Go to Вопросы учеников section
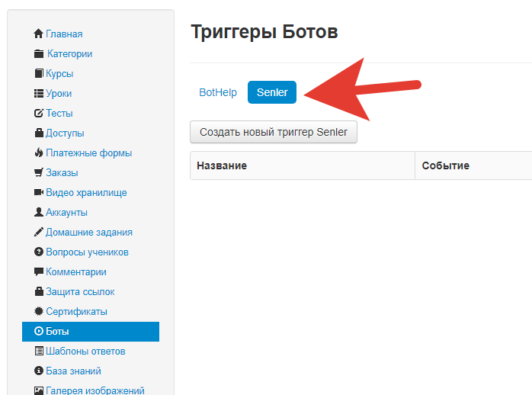The width and height of the screenshot is (532, 395). [87, 252]
